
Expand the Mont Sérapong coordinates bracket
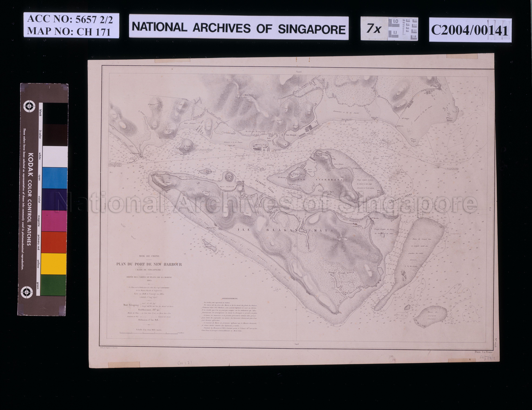pos(141,305)
